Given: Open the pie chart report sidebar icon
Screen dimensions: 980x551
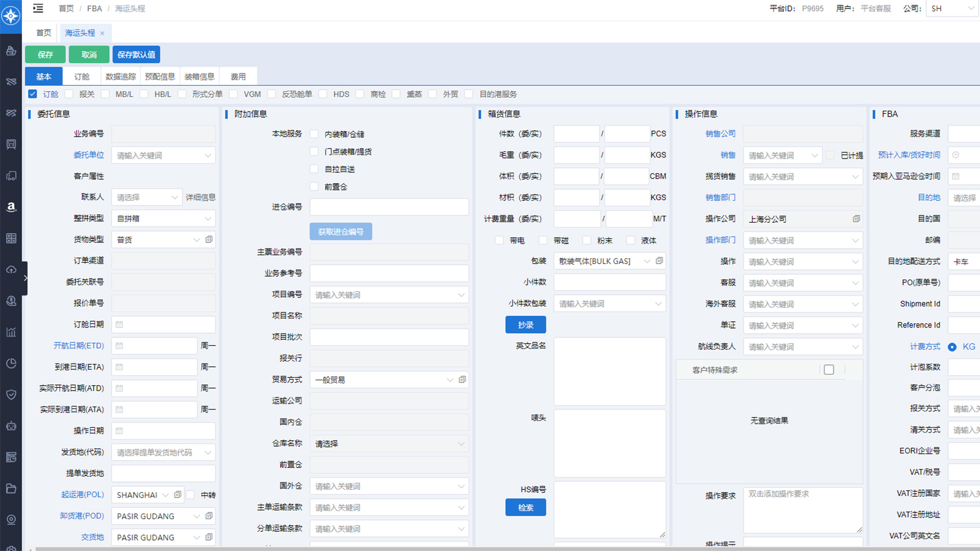Looking at the screenshot, I should [x=11, y=364].
